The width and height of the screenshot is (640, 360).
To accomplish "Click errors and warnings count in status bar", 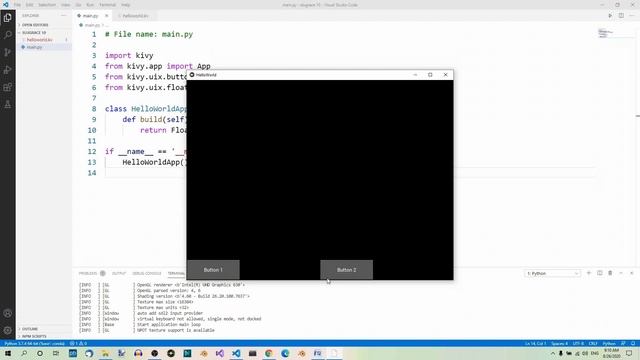I will pyautogui.click(x=78, y=344).
